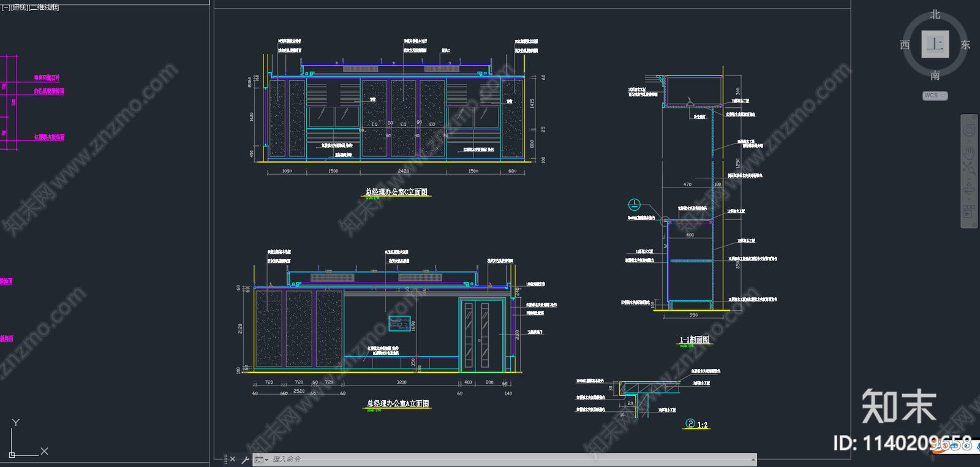Viewport: 980px width, 467px height.
Task: Choose the 东 direction on ViewCube
Action: click(x=966, y=45)
